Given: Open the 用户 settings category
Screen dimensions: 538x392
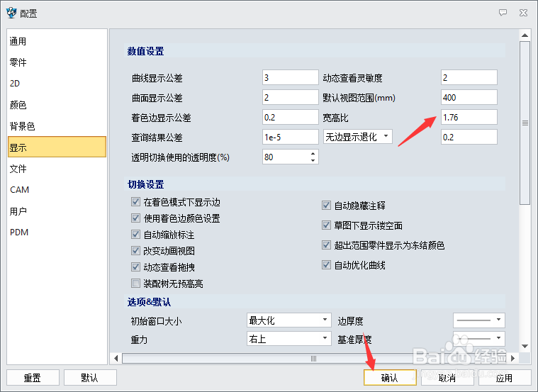Looking at the screenshot, I should click(57, 211).
